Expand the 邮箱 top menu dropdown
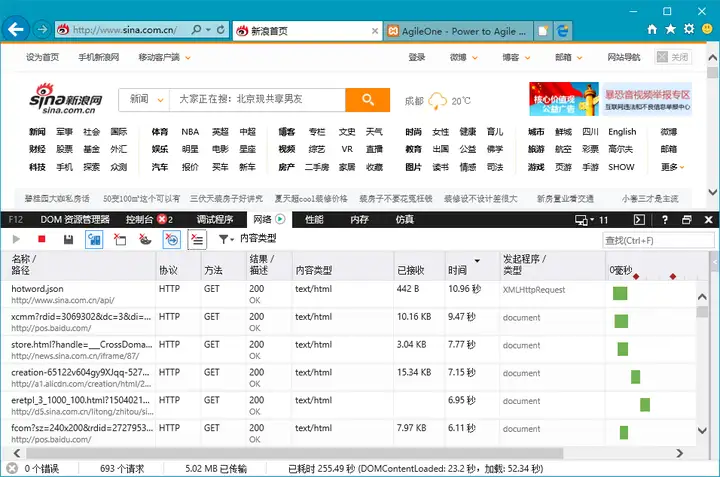This screenshot has height=477, width=720. (579, 58)
